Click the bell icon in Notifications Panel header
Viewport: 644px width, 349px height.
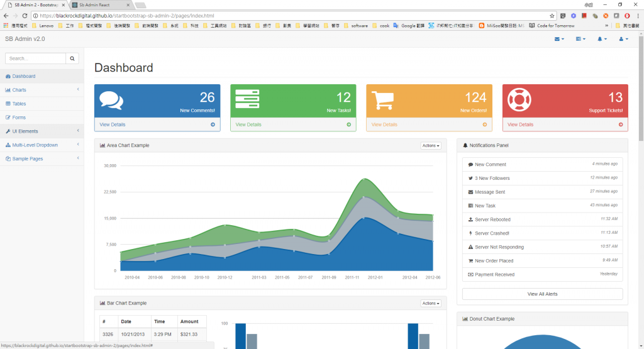click(x=465, y=145)
